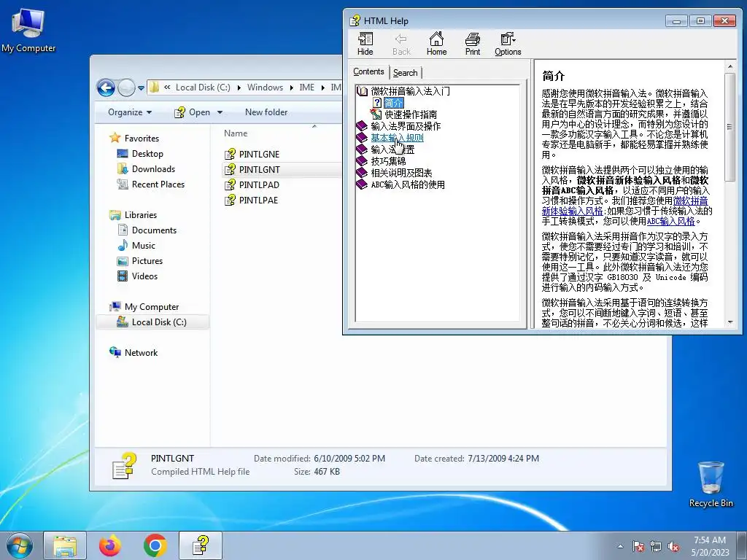Click the scroll-down arrow in help content
747x560 pixels.
pos(729,323)
